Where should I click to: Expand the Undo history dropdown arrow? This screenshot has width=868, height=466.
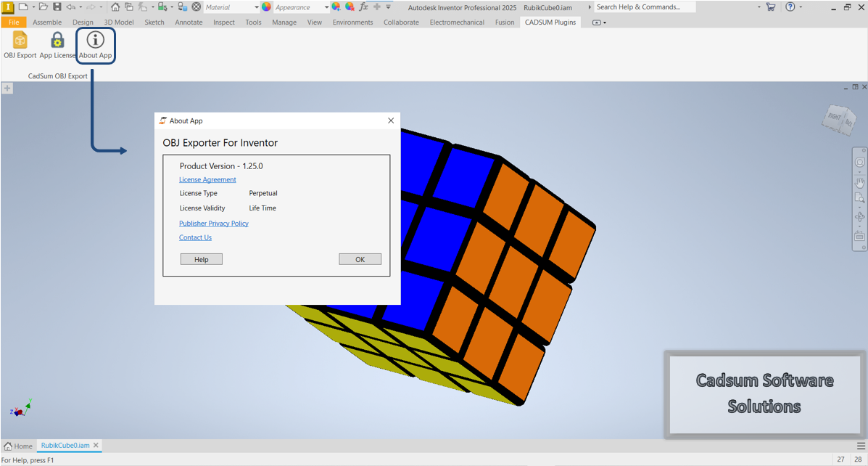[80, 7]
